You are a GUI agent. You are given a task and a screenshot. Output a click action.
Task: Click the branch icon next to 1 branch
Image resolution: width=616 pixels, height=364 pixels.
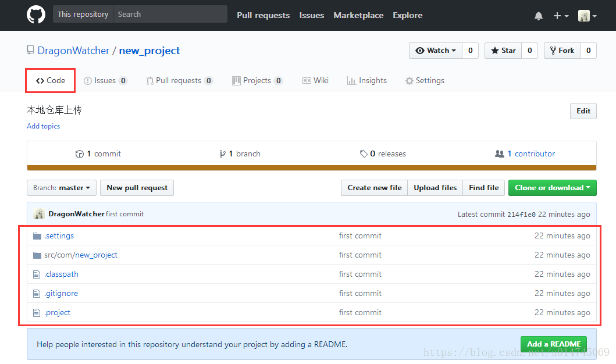(x=222, y=154)
